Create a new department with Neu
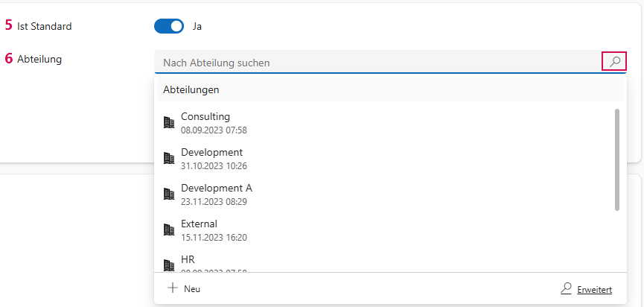This screenshot has height=307, width=644. (x=191, y=288)
